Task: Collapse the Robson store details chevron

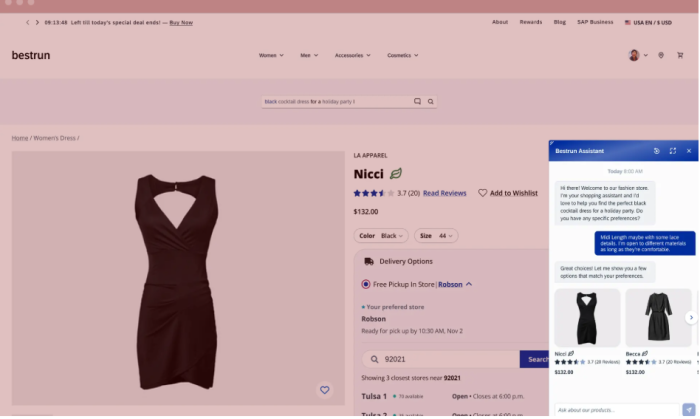Action: pos(469,284)
